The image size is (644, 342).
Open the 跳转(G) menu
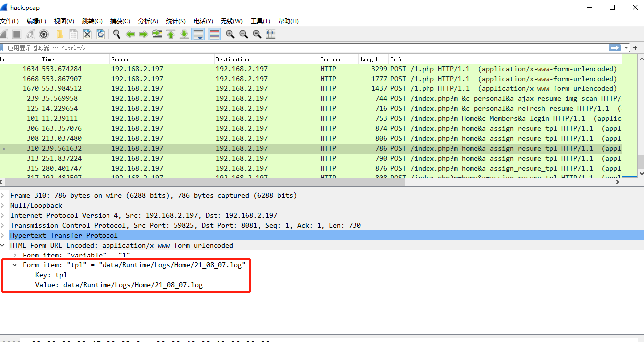pyautogui.click(x=92, y=21)
